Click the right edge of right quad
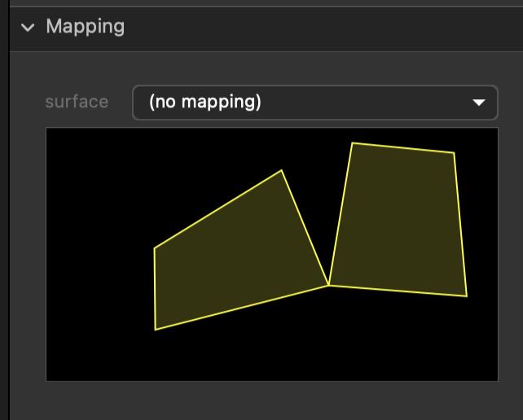 460,224
